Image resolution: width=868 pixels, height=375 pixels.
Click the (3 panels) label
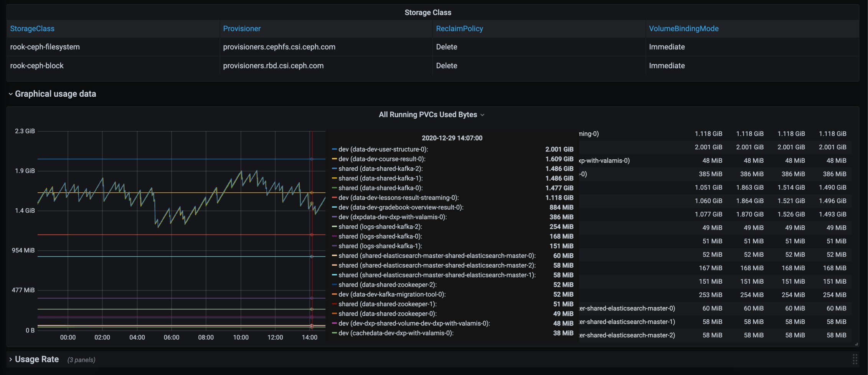coord(81,360)
